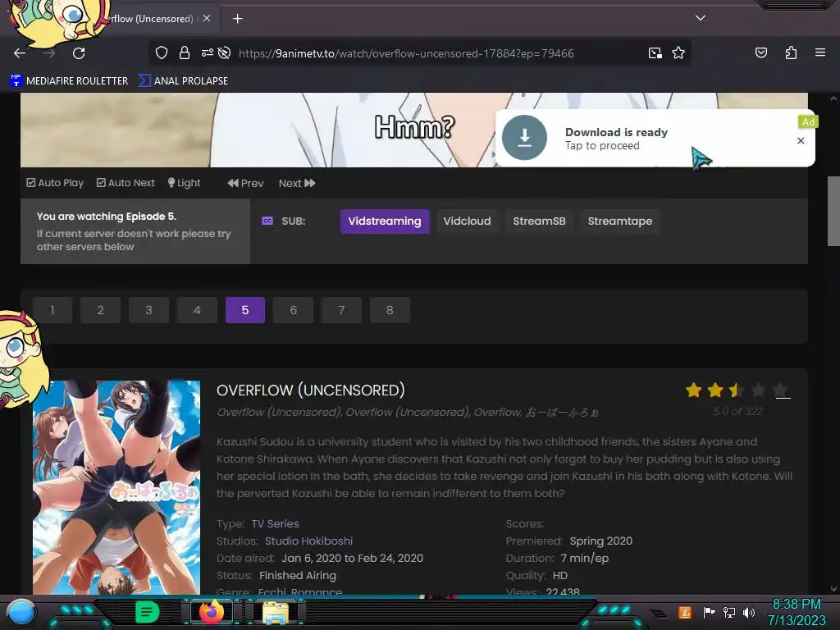The image size is (840, 630).
Task: Open the MEDIAFIRE ROULETTER bookmark
Action: point(69,81)
